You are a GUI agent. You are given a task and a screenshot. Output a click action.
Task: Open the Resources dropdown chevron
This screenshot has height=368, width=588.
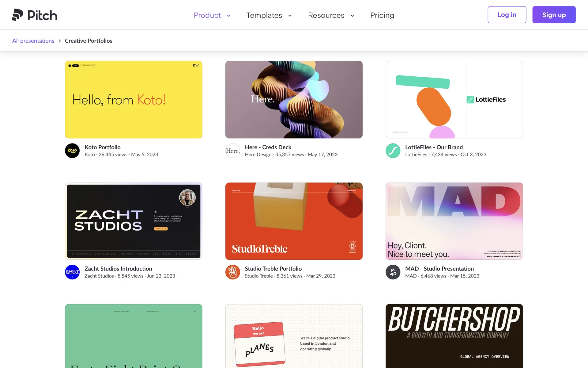coord(352,16)
